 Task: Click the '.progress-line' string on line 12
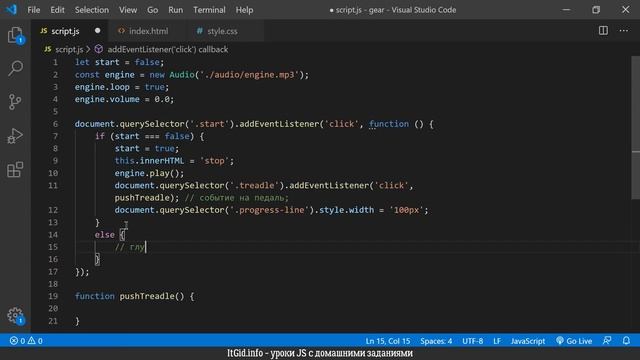click(269, 210)
